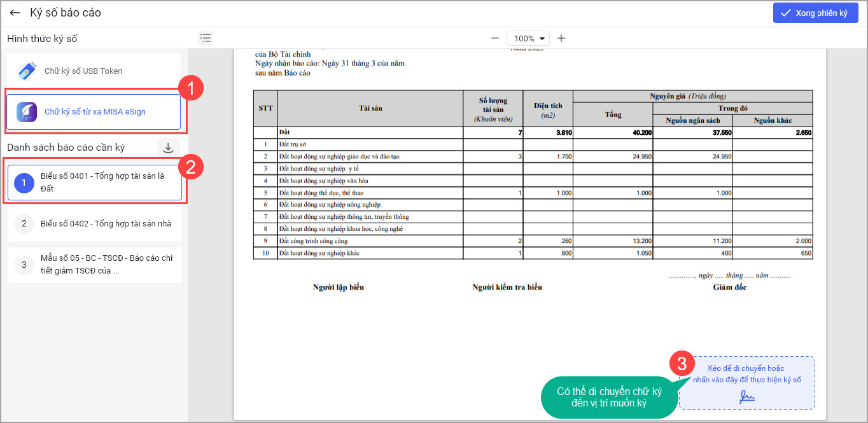The height and width of the screenshot is (423, 868).
Task: Click Đất công trình công cộng row
Action: point(533,241)
